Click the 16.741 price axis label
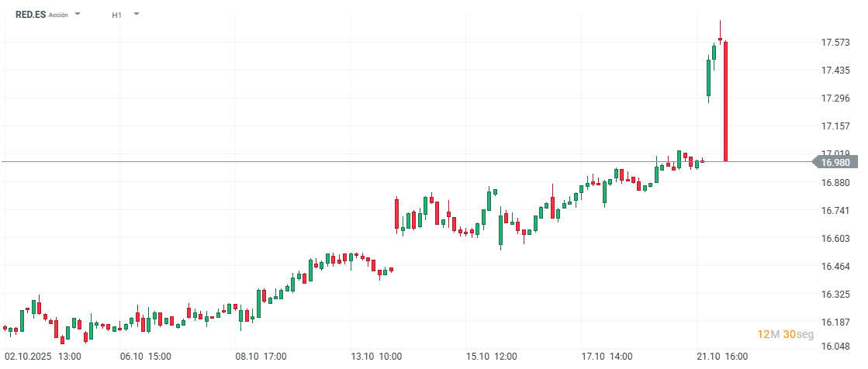Screen dimensions: 868x369 [x=835, y=211]
